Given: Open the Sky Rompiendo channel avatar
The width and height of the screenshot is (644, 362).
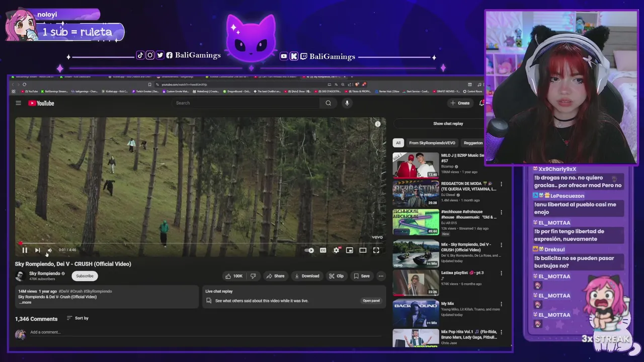Looking at the screenshot, I should click(20, 276).
